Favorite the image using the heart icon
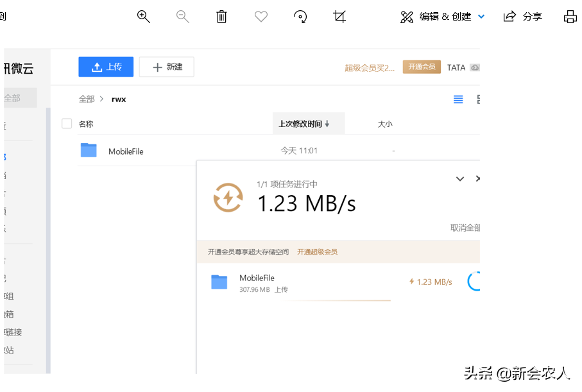This screenshot has width=582, height=392. click(261, 16)
